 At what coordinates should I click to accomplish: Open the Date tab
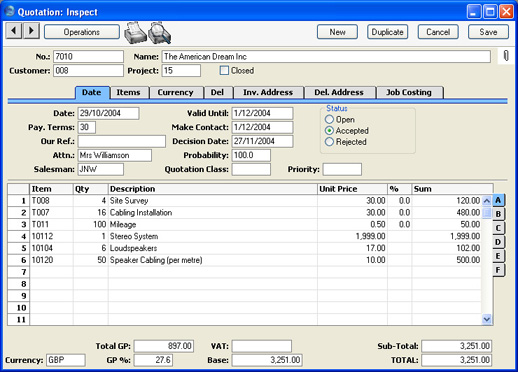tap(92, 92)
